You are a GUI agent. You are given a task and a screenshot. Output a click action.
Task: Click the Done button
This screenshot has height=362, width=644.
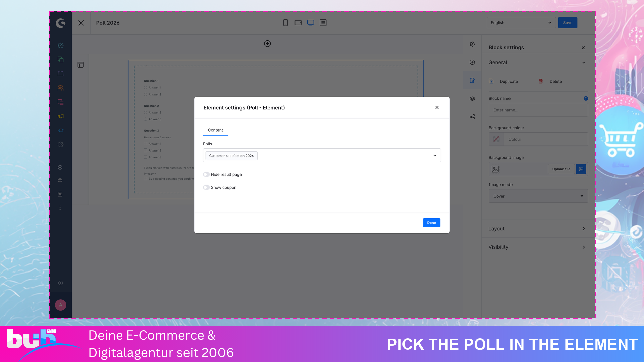tap(431, 223)
